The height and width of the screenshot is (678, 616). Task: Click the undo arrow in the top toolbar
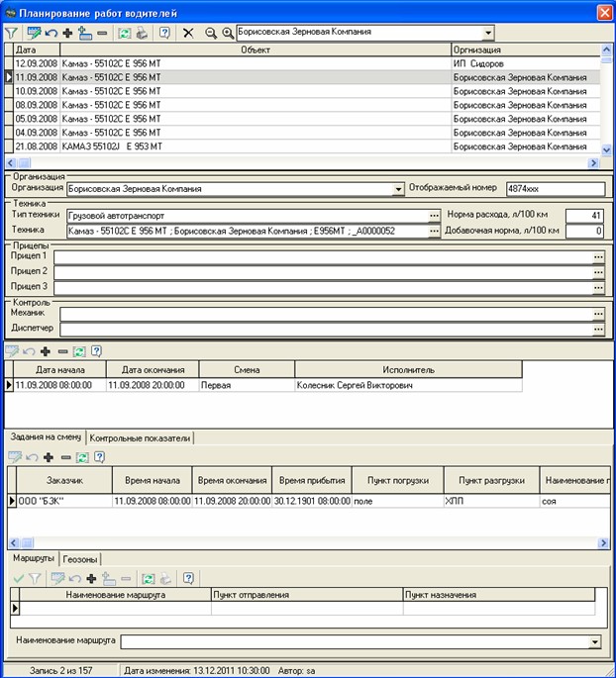[x=50, y=33]
